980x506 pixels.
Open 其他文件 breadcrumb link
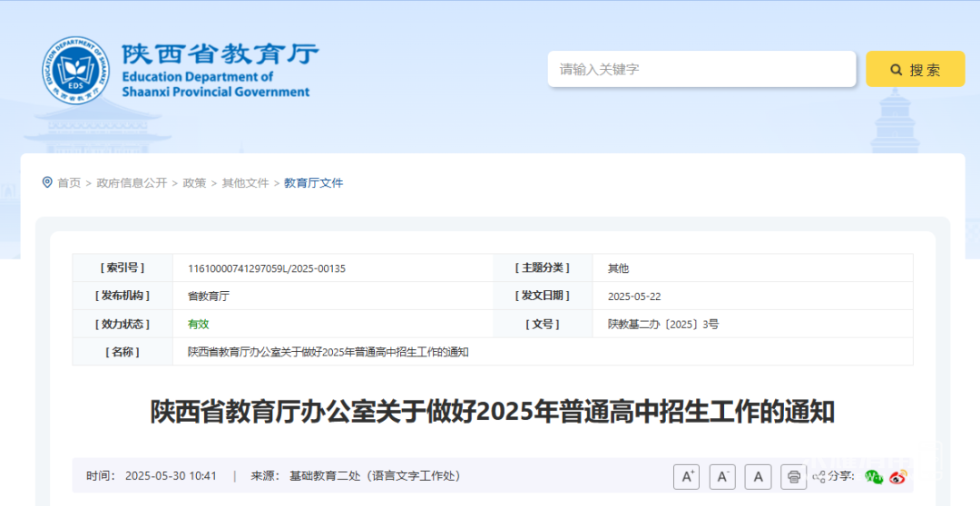pyautogui.click(x=245, y=183)
